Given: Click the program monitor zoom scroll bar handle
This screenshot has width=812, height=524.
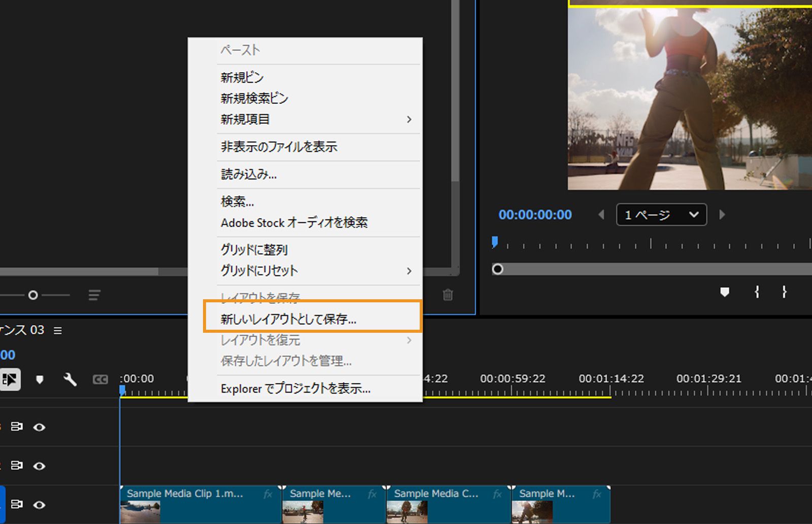Looking at the screenshot, I should pyautogui.click(x=498, y=269).
